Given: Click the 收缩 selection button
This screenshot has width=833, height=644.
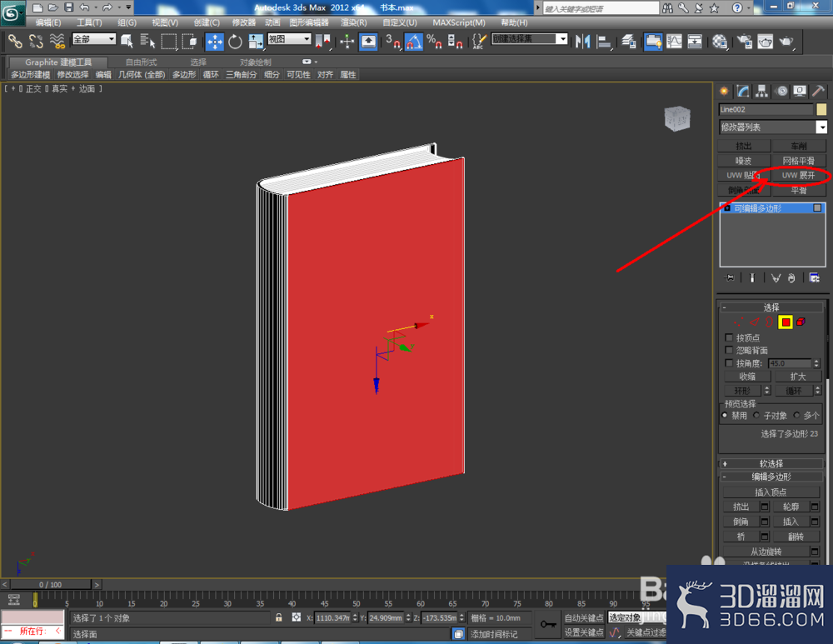Looking at the screenshot, I should 747,377.
